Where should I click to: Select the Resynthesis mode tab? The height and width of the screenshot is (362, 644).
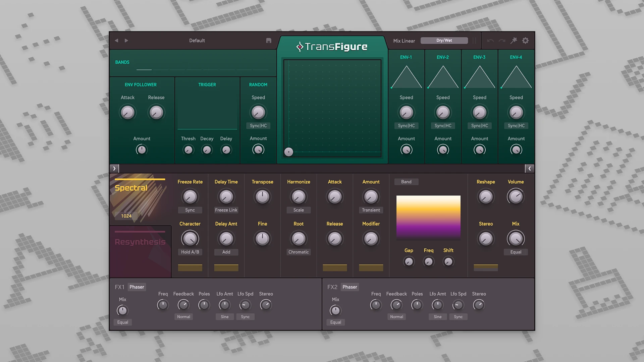pos(140,242)
